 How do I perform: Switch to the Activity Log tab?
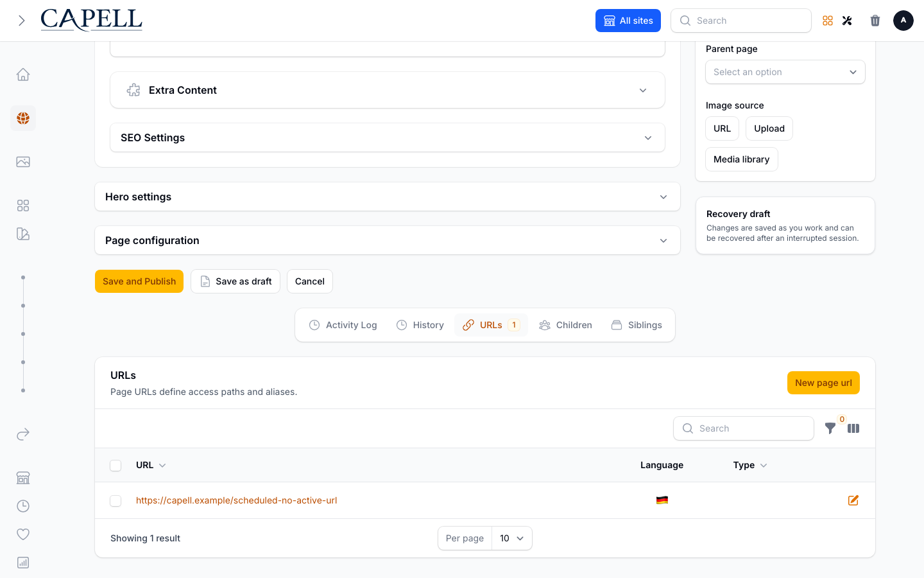343,325
